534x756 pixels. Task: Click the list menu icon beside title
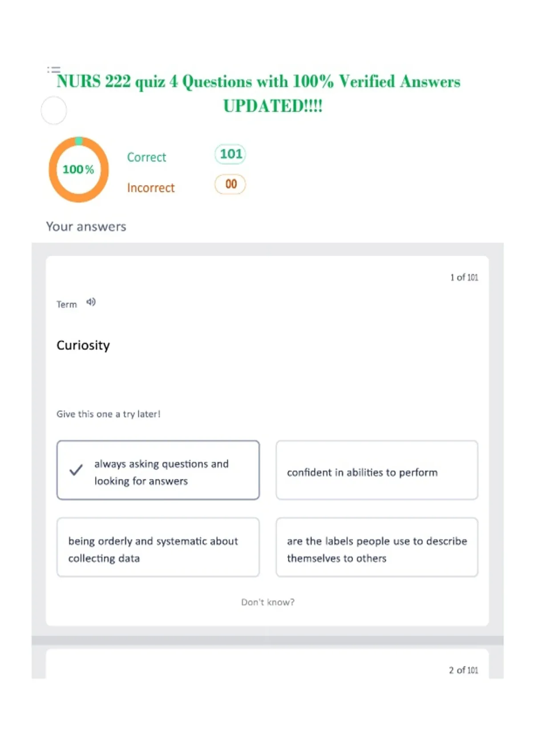tap(53, 70)
